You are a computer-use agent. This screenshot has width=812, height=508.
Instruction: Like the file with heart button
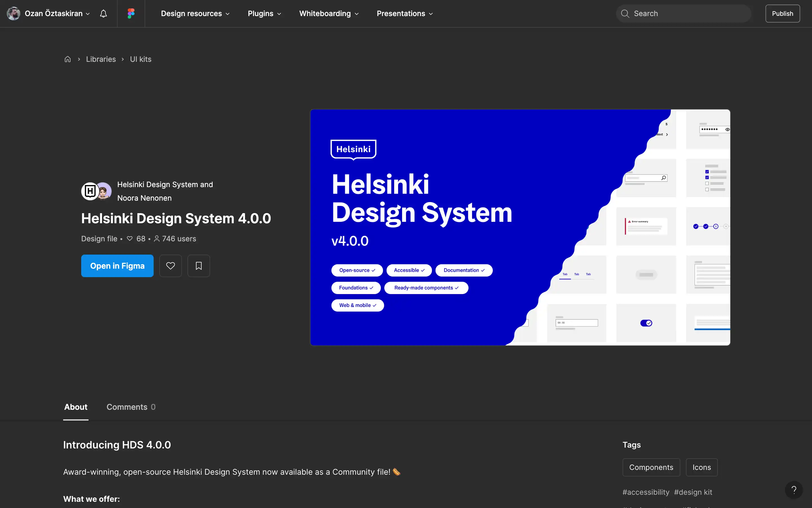click(x=171, y=266)
